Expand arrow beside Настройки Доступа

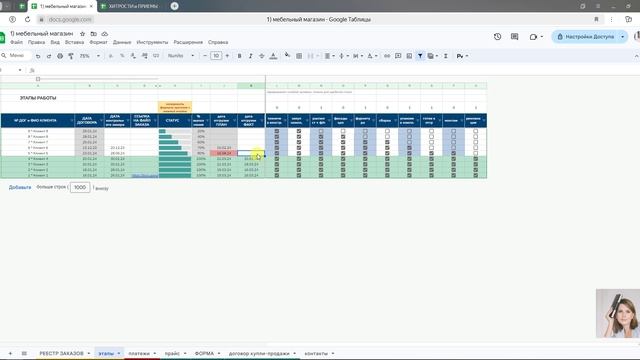[622, 37]
